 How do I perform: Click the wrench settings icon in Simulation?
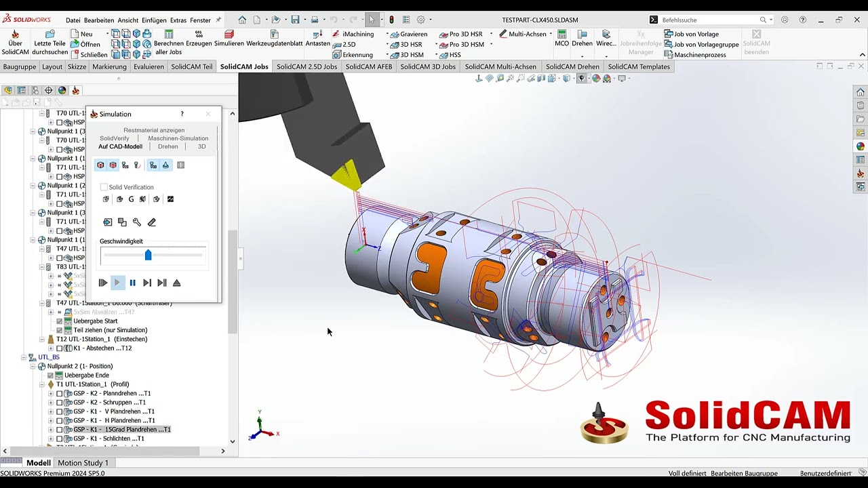pyautogui.click(x=137, y=222)
